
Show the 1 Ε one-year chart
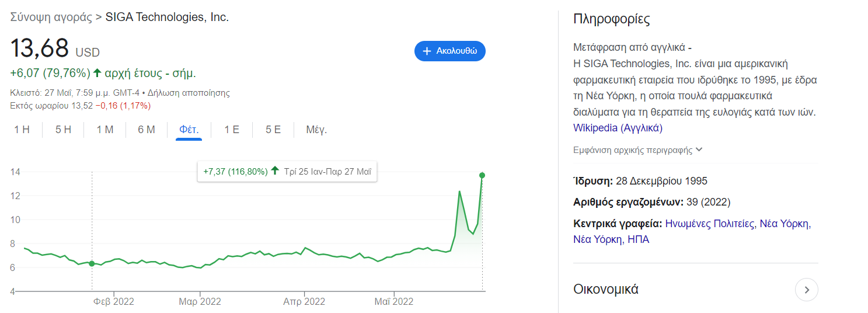click(232, 130)
